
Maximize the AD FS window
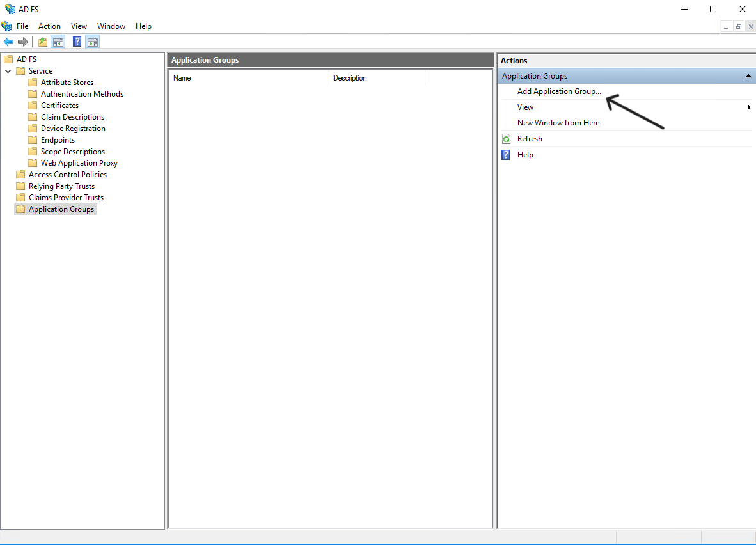(x=713, y=9)
